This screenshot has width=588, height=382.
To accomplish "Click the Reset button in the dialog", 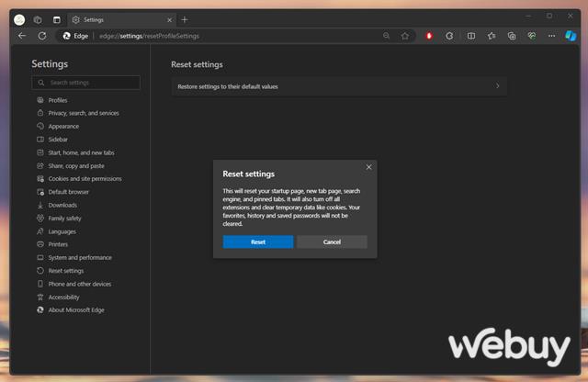I will [258, 242].
